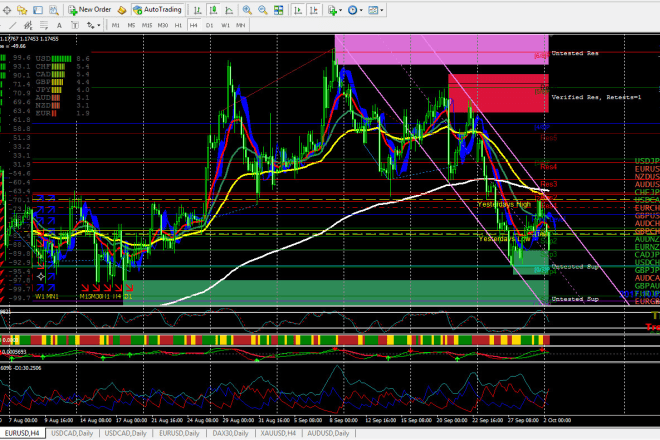Open the Navigator panel icon

tap(22, 10)
